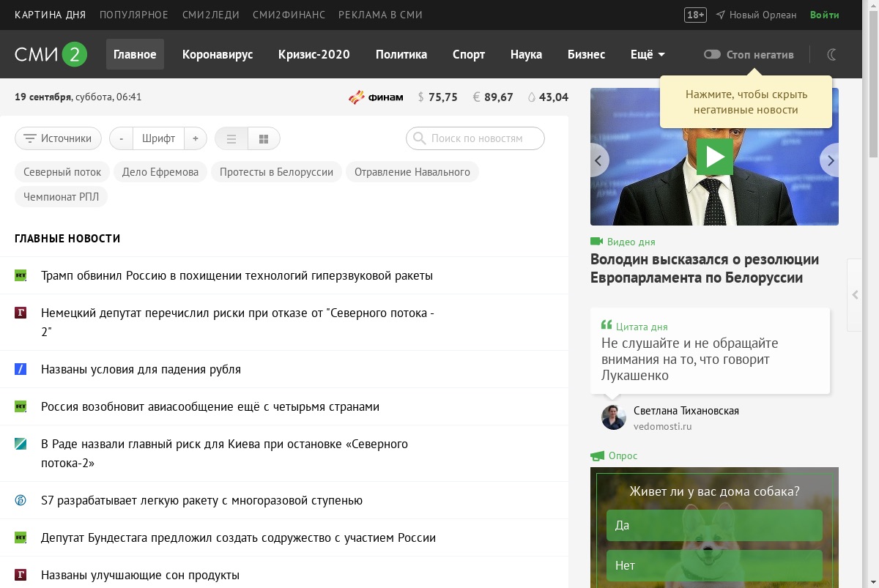The image size is (879, 588).
Task: Click the Финам logo
Action: pyautogui.click(x=376, y=97)
